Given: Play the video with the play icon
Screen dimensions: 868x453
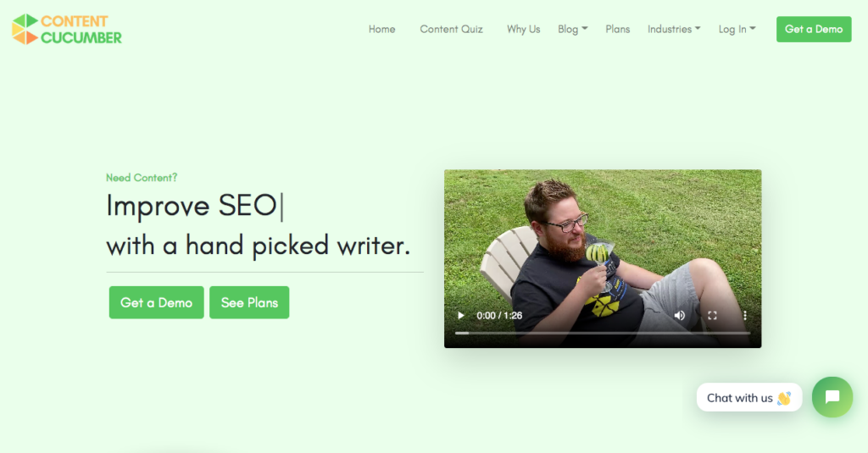Looking at the screenshot, I should coord(460,315).
